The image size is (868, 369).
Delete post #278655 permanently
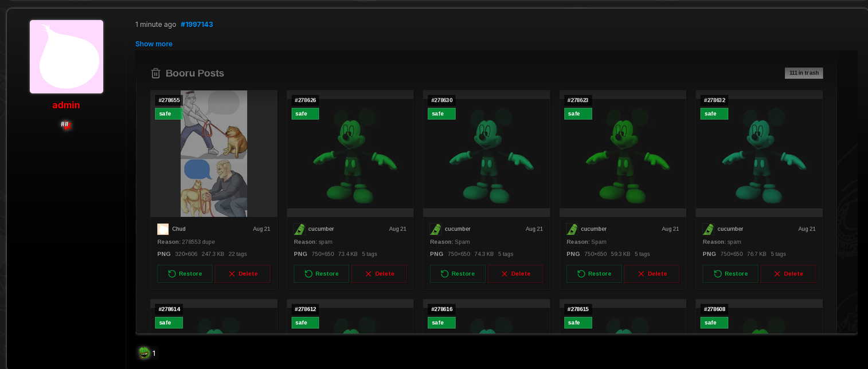(243, 274)
